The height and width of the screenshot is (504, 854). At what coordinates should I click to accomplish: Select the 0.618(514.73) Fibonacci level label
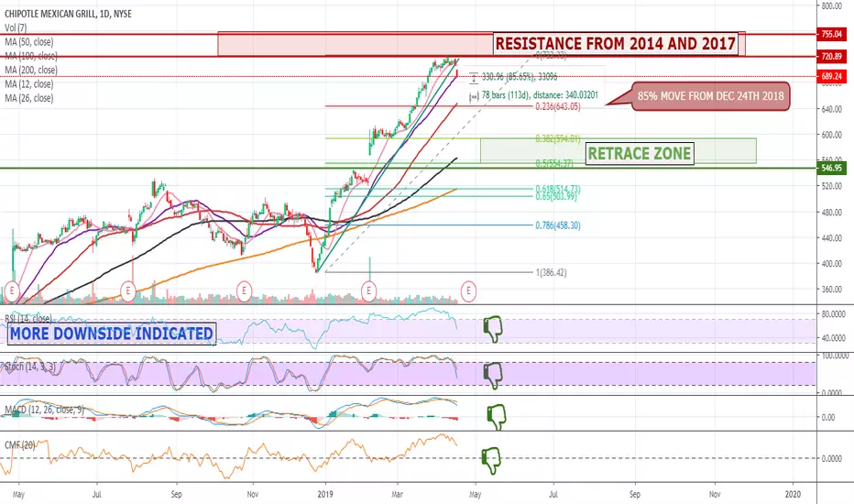(x=558, y=189)
